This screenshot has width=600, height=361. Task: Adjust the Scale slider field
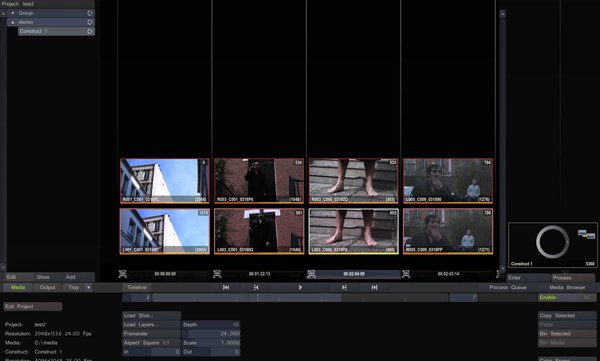[x=211, y=343]
